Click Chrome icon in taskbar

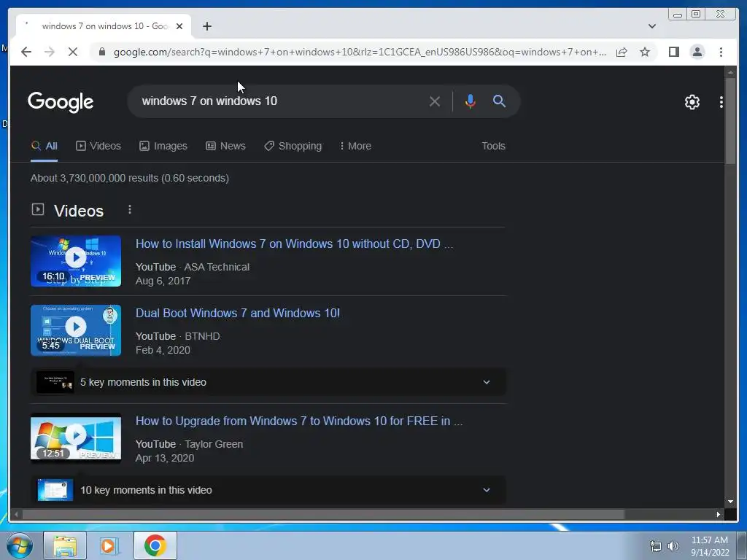click(x=155, y=545)
